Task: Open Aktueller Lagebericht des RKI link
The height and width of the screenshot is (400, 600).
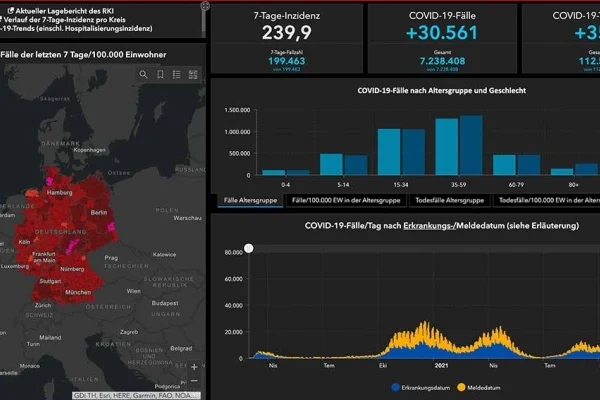Action: (x=64, y=11)
